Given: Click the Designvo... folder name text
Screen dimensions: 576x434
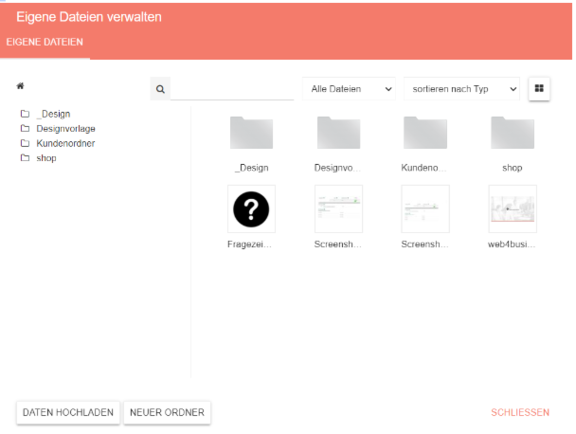Looking at the screenshot, I should (x=337, y=168).
